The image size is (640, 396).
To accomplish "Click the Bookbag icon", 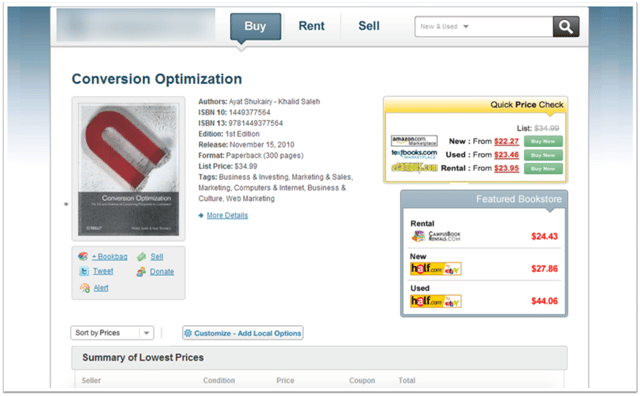I will [83, 256].
